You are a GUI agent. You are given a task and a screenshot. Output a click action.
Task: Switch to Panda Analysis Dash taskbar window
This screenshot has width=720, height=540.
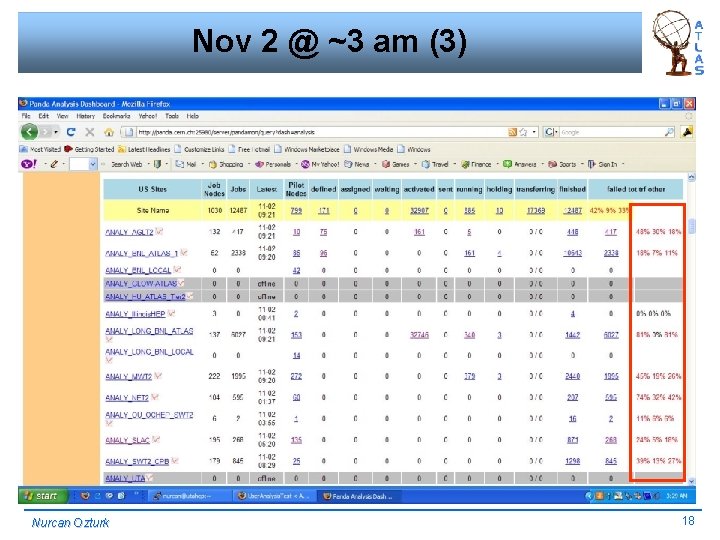pos(359,496)
